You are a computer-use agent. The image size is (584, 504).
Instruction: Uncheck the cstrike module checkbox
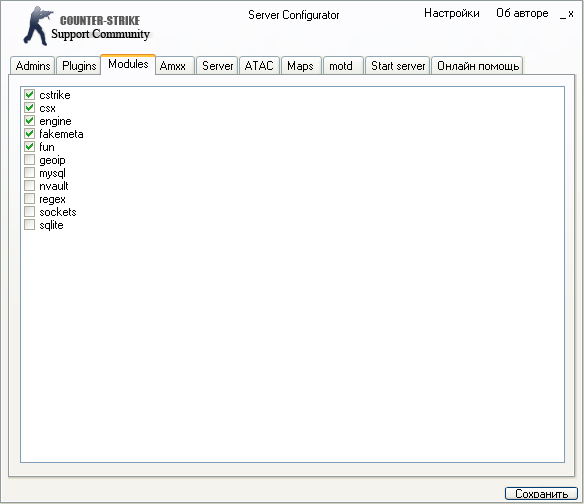tap(29, 95)
